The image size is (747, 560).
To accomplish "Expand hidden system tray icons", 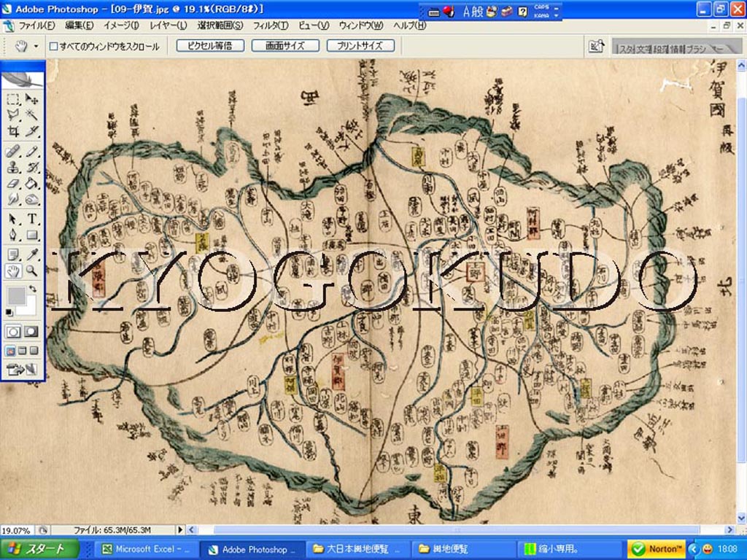I will (x=693, y=549).
